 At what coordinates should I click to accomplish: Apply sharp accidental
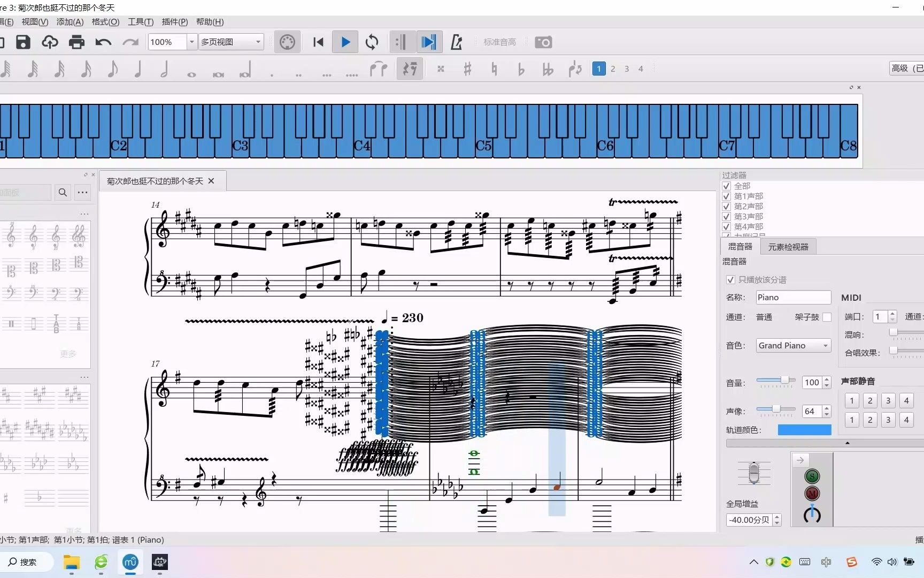(x=467, y=69)
